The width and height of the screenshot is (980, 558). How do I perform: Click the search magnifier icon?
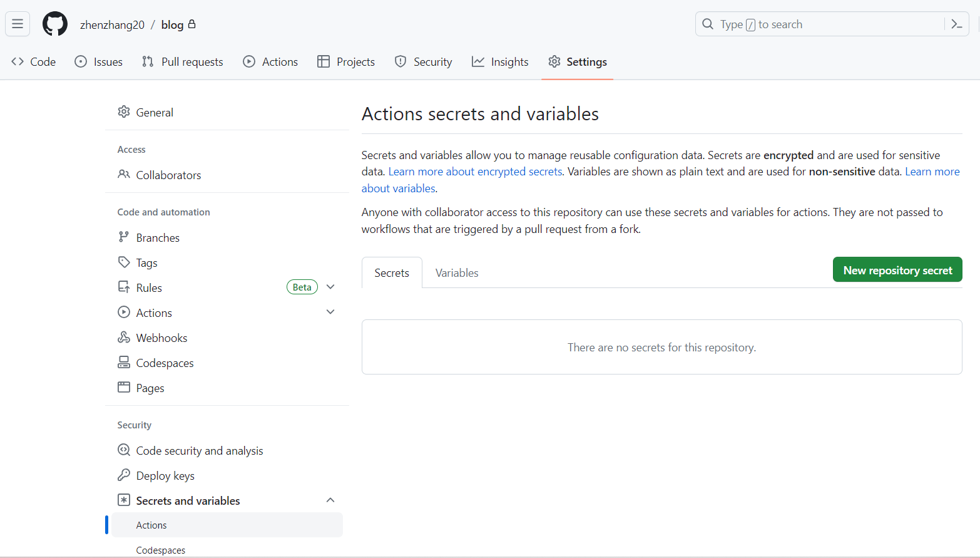[708, 24]
